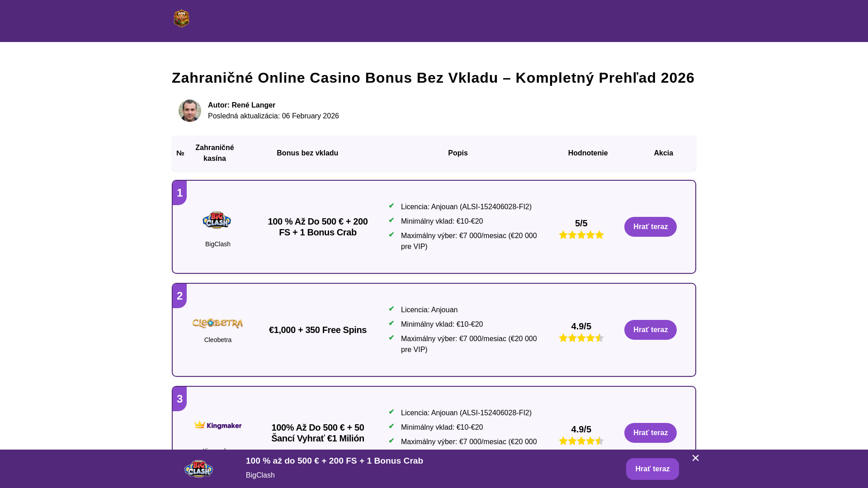The width and height of the screenshot is (868, 488).
Task: Click the 5/5 star rating for BigClash
Action: [581, 235]
